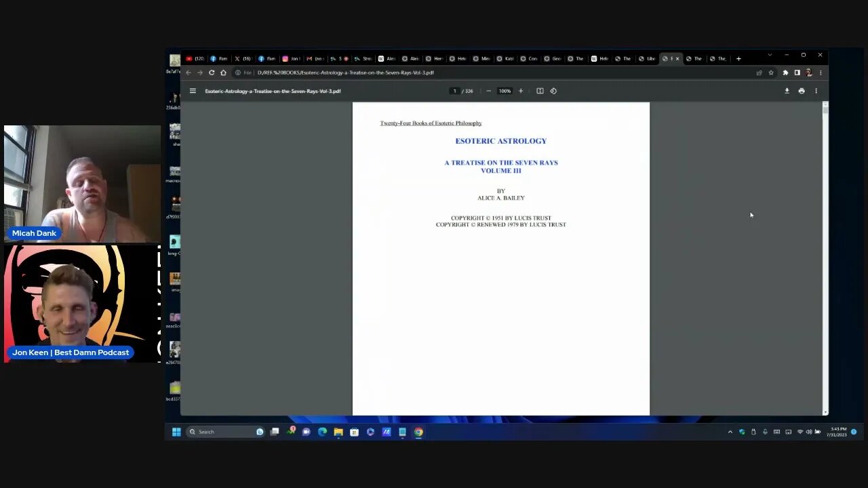Open a new browser tab

[738, 58]
